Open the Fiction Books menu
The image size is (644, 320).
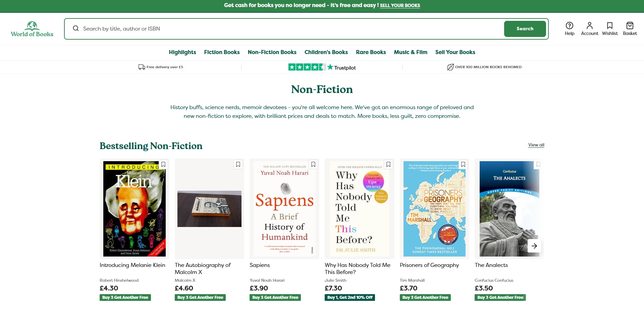pos(222,52)
